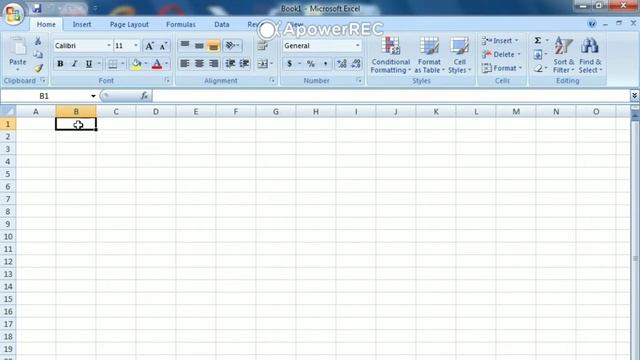
Task: Decrease cell indent
Action: click(x=230, y=64)
